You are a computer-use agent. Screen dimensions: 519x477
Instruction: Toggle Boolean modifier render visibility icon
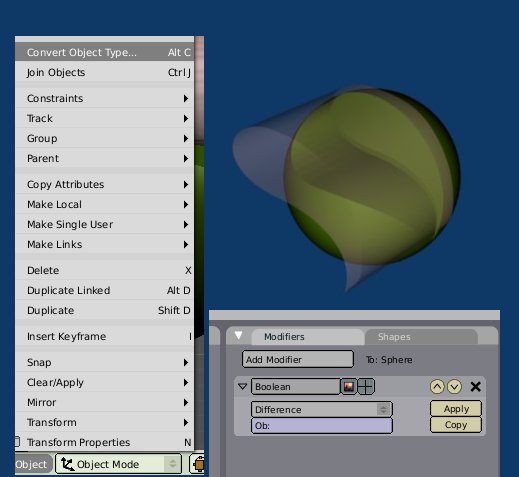[349, 387]
